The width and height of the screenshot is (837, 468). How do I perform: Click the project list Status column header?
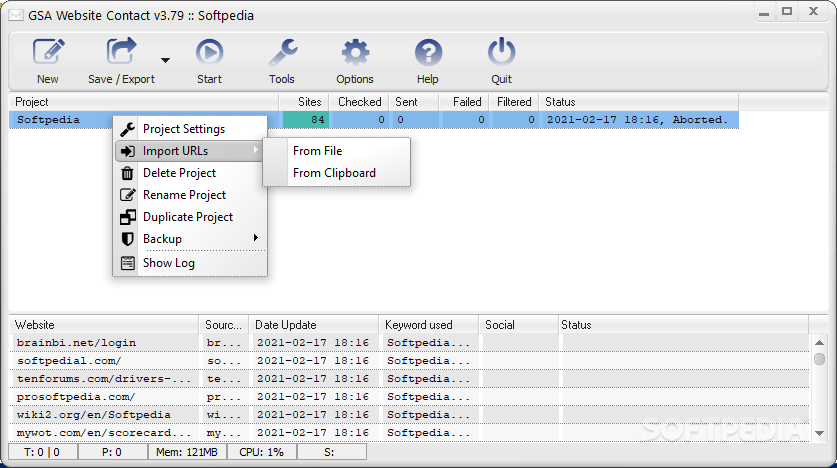pos(639,102)
